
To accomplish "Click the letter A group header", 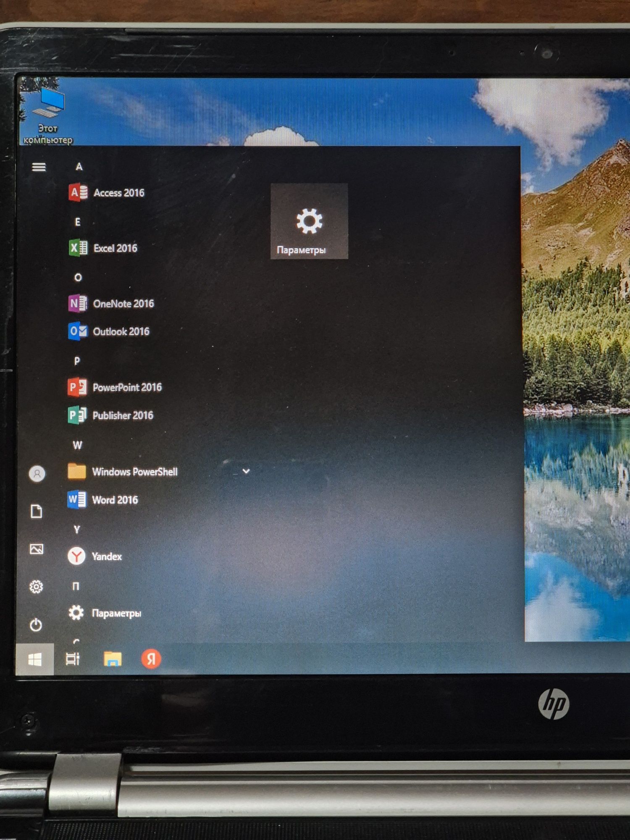I will [79, 167].
